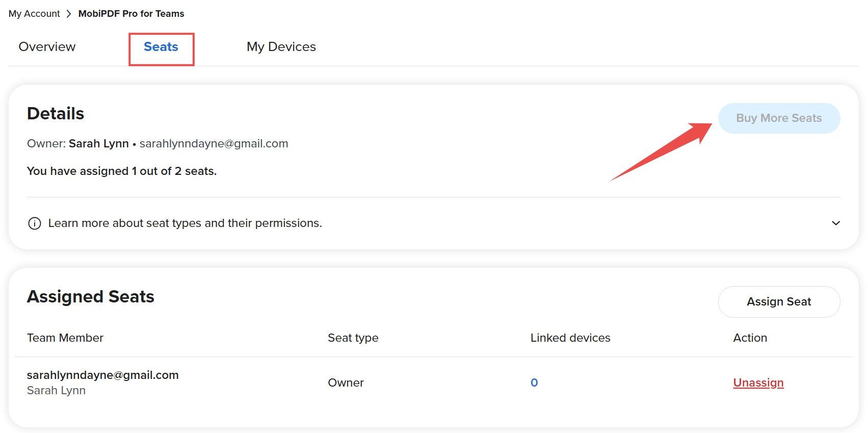868x433 pixels.
Task: Navigate to My Account breadcrumb
Action: tap(34, 14)
